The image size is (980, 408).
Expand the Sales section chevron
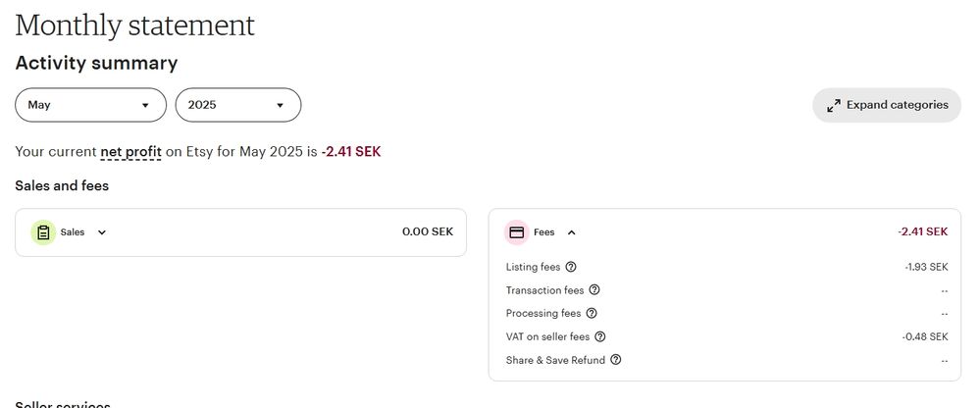pyautogui.click(x=102, y=232)
